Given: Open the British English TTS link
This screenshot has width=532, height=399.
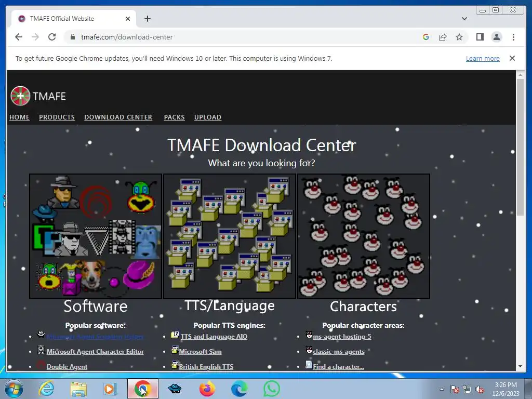Looking at the screenshot, I should coord(206,366).
